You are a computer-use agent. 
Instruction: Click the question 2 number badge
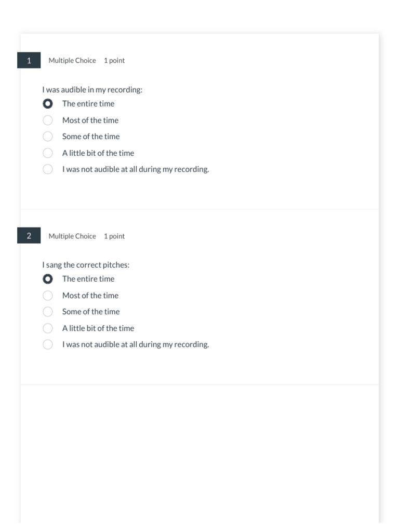pyautogui.click(x=29, y=236)
